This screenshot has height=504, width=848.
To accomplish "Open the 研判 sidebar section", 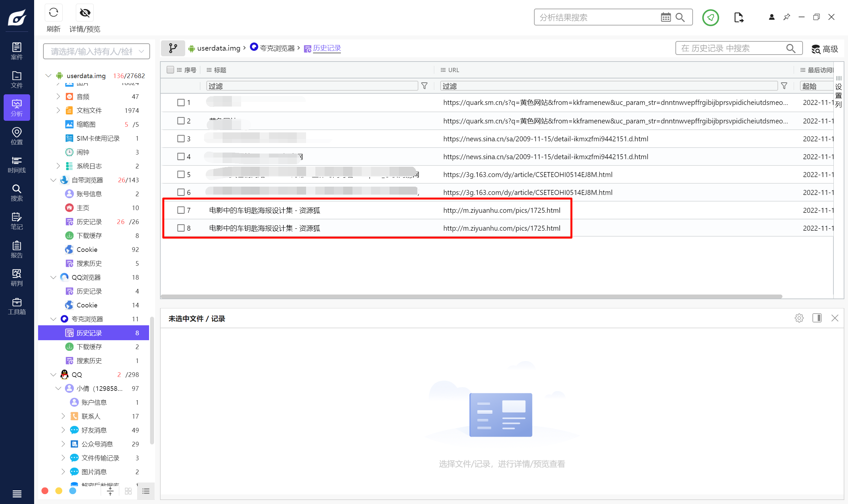I will [x=17, y=277].
